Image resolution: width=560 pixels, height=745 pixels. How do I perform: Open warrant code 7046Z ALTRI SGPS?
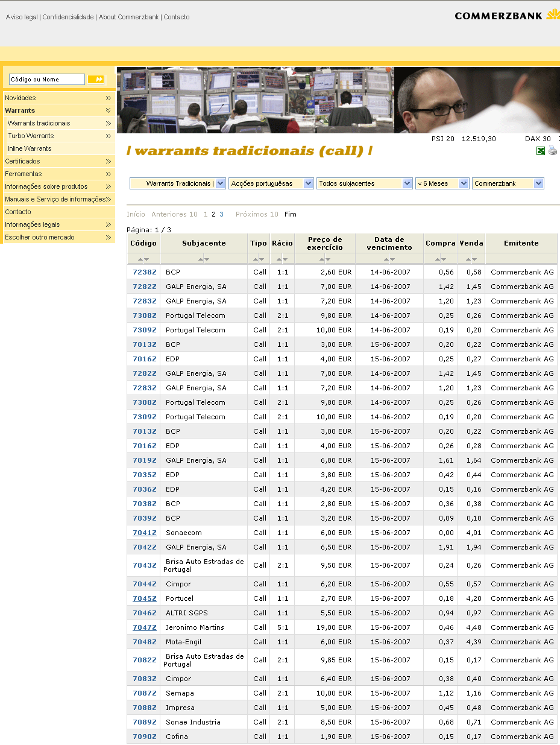(145, 613)
